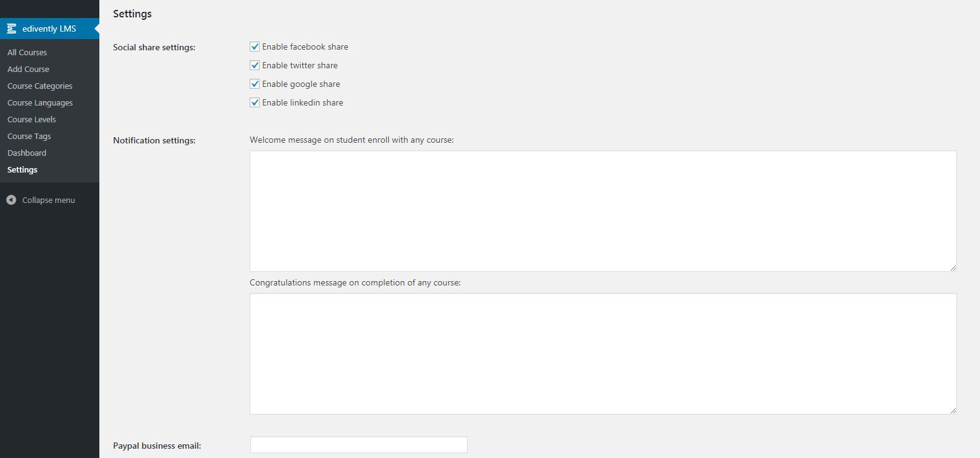980x458 pixels.
Task: Focus the welcome message text area
Action: click(x=602, y=211)
